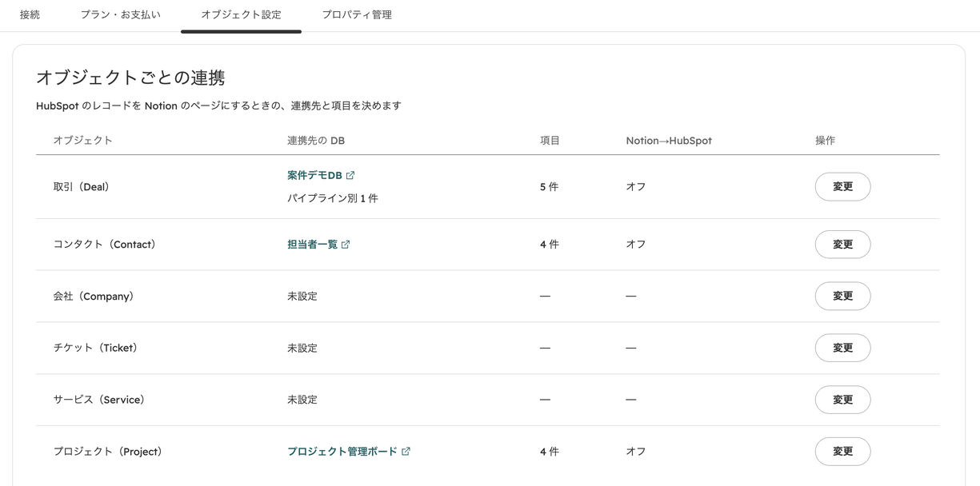Click 未設定 in the Service row

click(302, 400)
